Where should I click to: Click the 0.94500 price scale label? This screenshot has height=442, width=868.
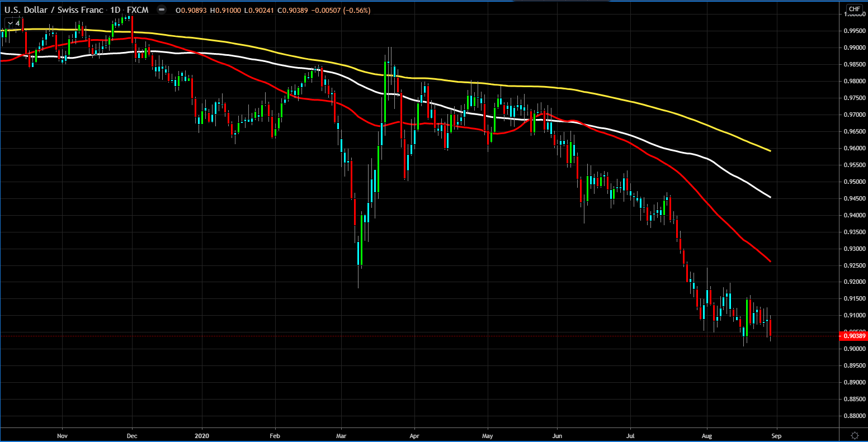click(855, 199)
